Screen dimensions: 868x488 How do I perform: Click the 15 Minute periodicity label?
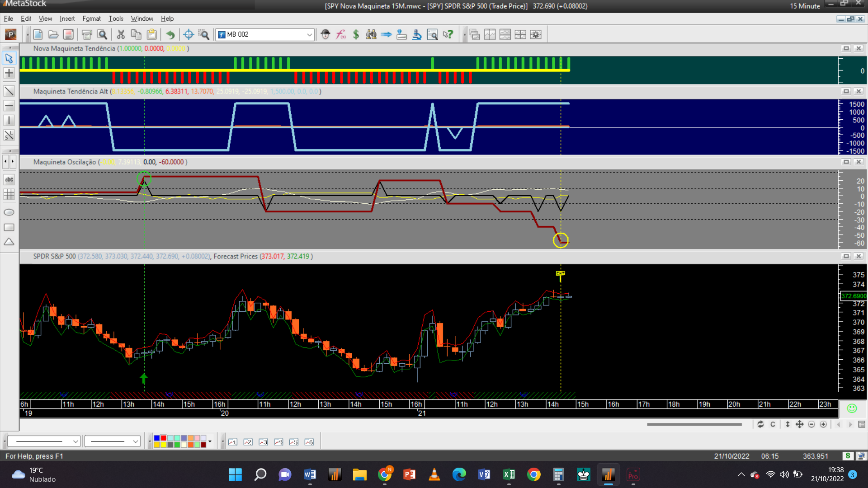pyautogui.click(x=805, y=6)
